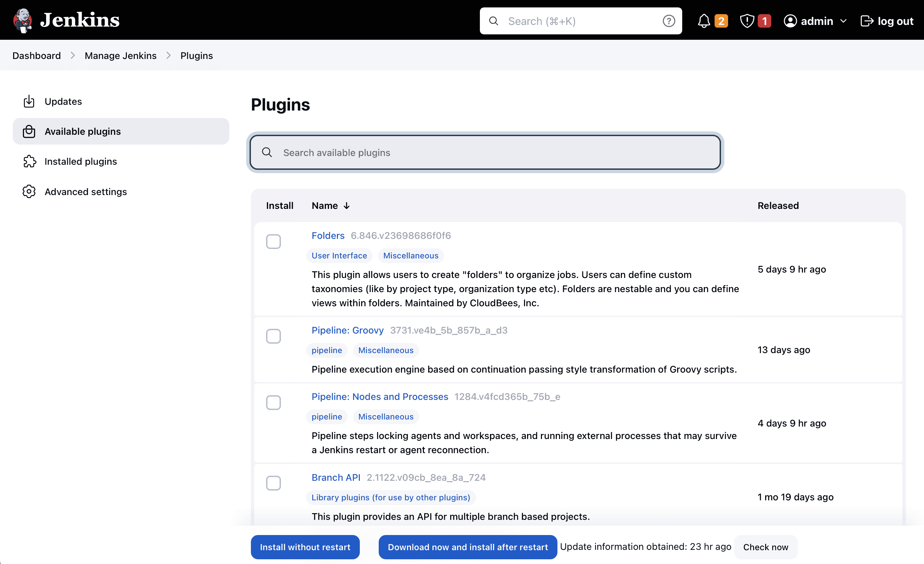924x564 pixels.
Task: Expand the admin user dropdown chevron
Action: [x=843, y=21]
